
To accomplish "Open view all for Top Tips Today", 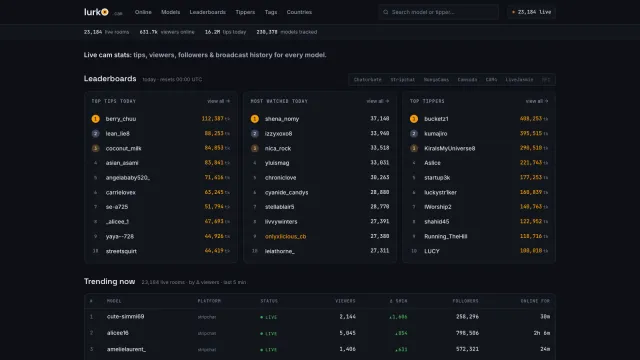I will click(218, 101).
